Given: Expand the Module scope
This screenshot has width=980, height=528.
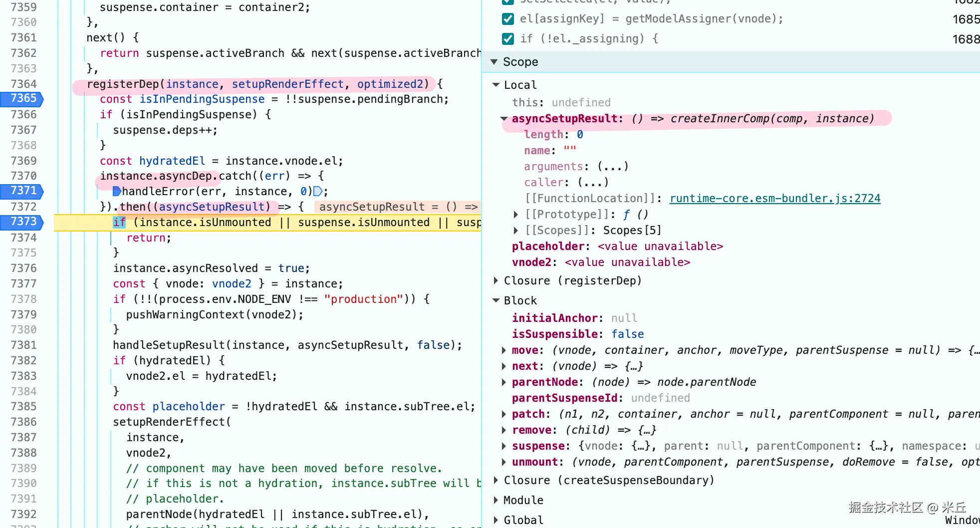Looking at the screenshot, I should (x=496, y=500).
